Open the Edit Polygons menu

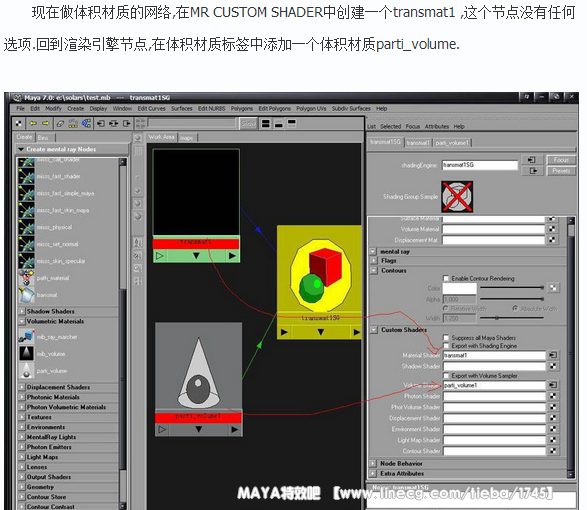pyautogui.click(x=274, y=108)
